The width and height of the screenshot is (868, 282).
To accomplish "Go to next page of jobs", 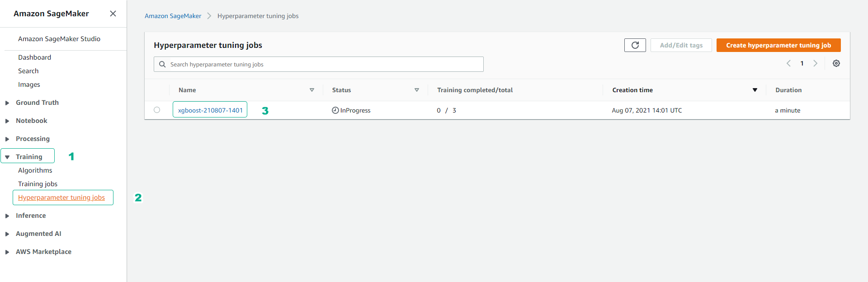I will [816, 63].
